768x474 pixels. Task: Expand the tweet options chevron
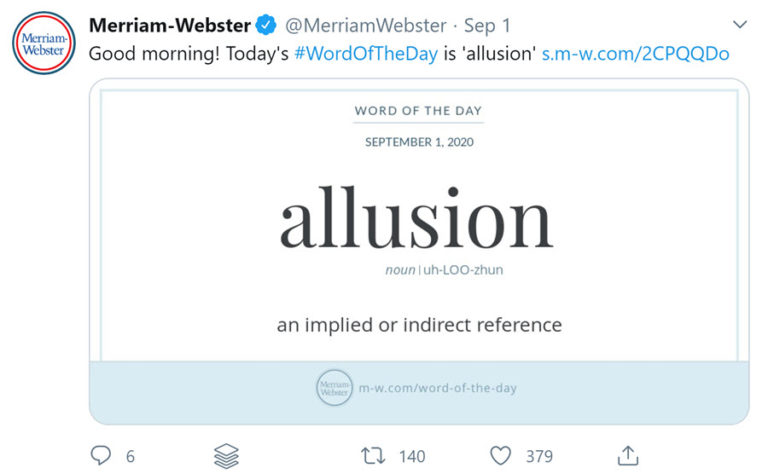740,23
